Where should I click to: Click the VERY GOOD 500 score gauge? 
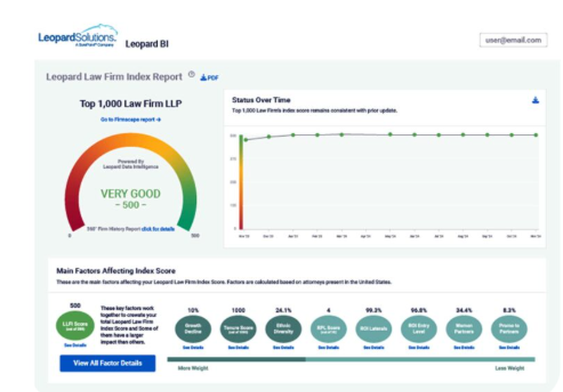[x=131, y=183]
